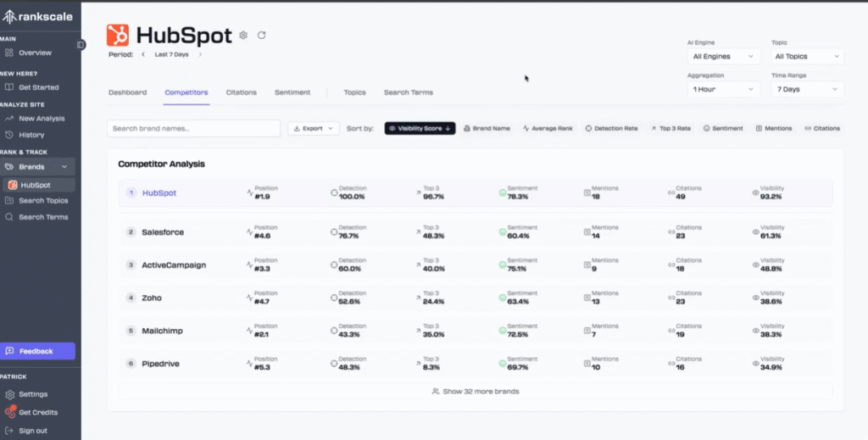Image resolution: width=868 pixels, height=440 pixels.
Task: Open the Time Range dropdown
Action: [807, 89]
